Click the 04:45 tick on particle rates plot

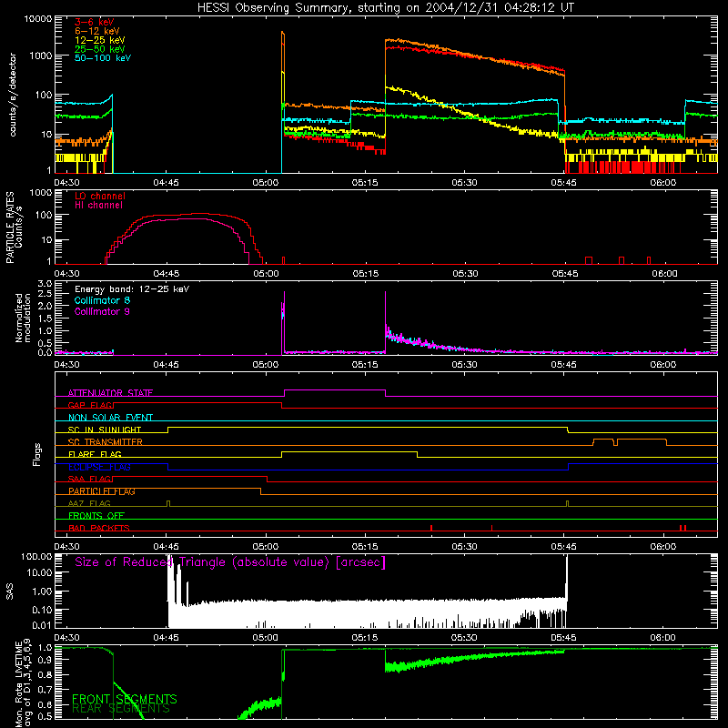tap(167, 274)
